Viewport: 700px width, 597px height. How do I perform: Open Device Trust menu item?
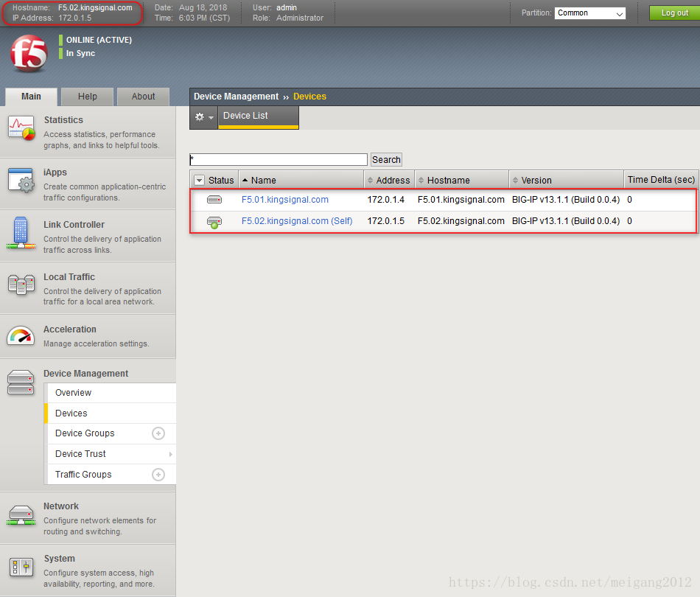click(80, 454)
